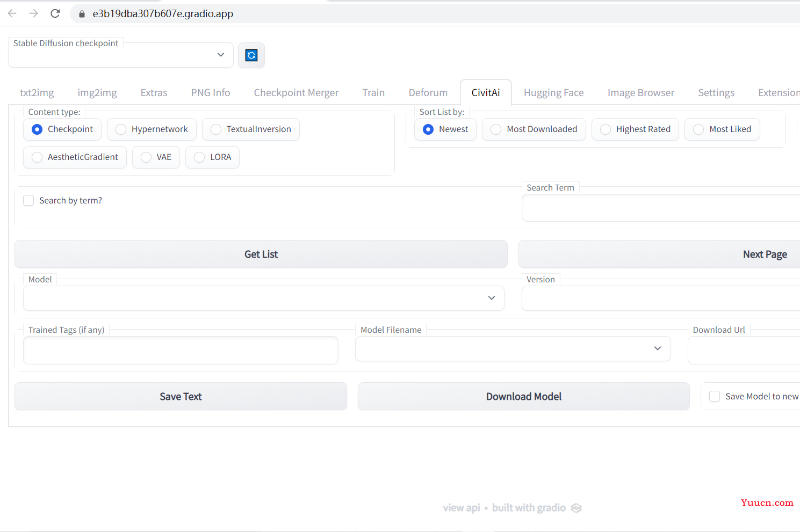800x532 pixels.
Task: Sort list by Newest
Action: (x=445, y=129)
